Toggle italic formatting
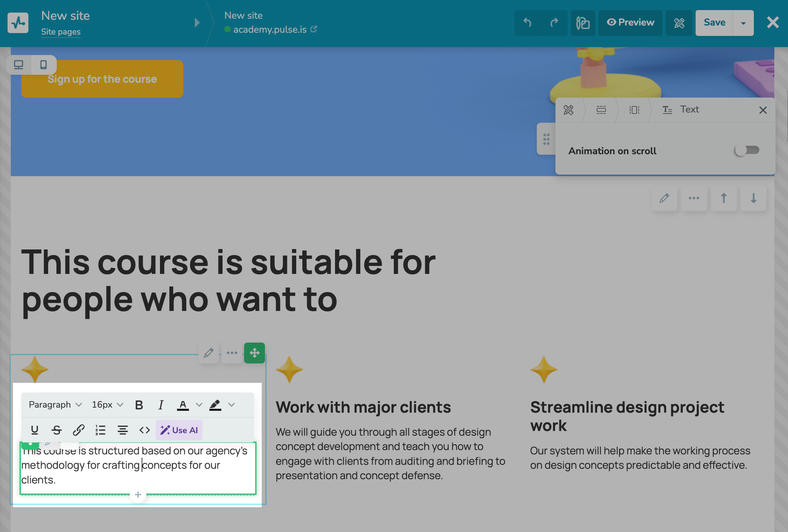 tap(161, 405)
